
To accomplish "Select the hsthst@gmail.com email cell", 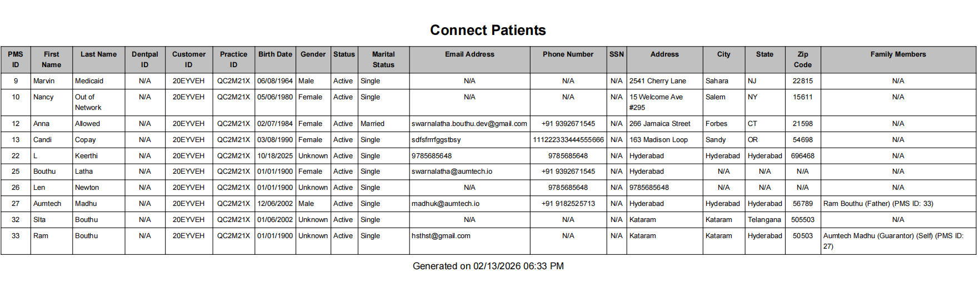I will (441, 236).
